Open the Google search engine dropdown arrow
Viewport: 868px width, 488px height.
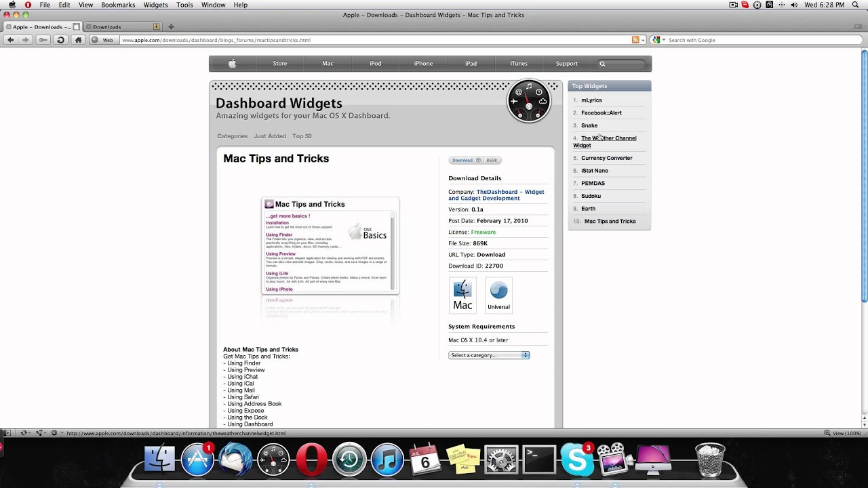click(x=663, y=40)
